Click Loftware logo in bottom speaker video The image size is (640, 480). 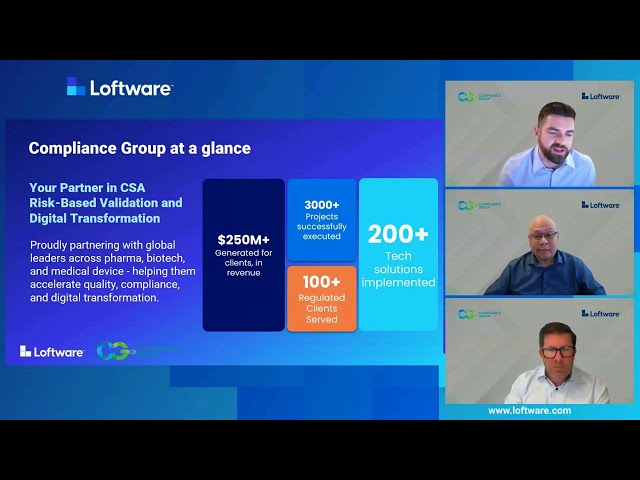pos(600,313)
